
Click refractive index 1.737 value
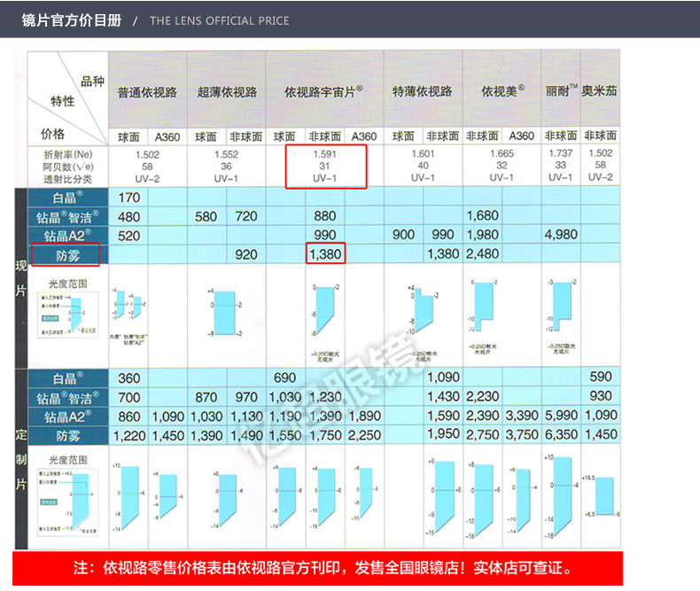tap(561, 153)
